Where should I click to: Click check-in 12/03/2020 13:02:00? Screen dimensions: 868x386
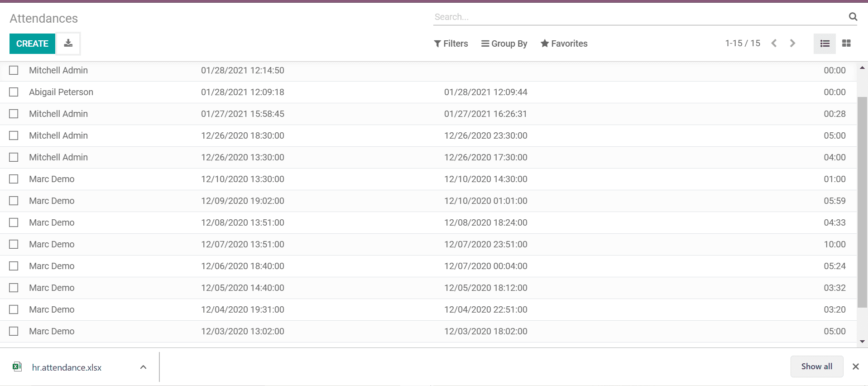(243, 331)
